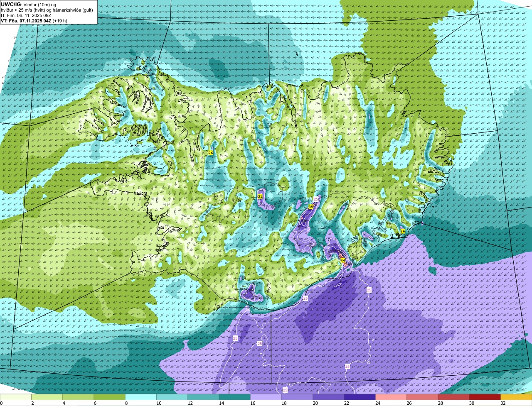Click the legend scale number 8
This screenshot has height=406, width=532.
(x=126, y=403)
